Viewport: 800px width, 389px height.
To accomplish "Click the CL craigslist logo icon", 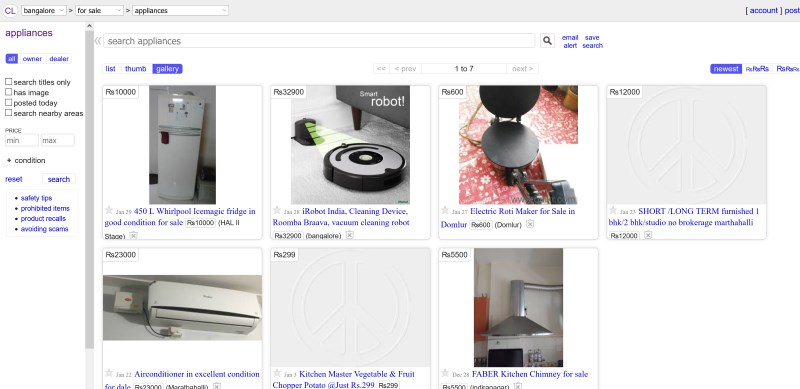I will (10, 10).
